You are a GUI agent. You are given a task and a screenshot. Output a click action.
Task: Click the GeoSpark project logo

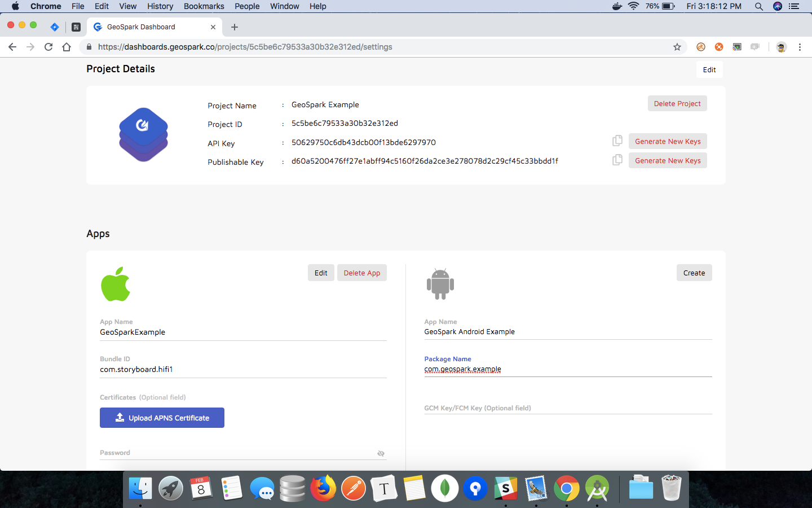143,134
